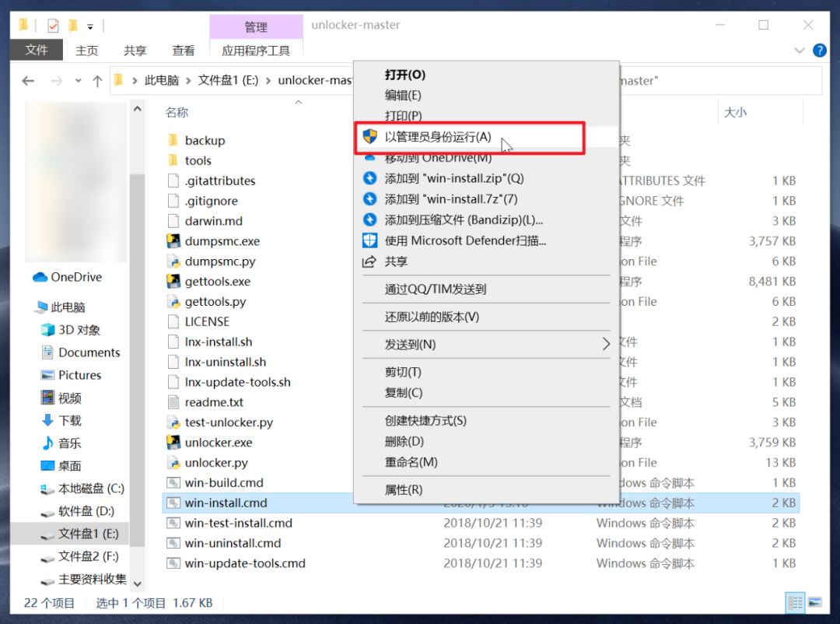Select the win-build.cmd script icon
This screenshot has height=624, width=840.
173,482
